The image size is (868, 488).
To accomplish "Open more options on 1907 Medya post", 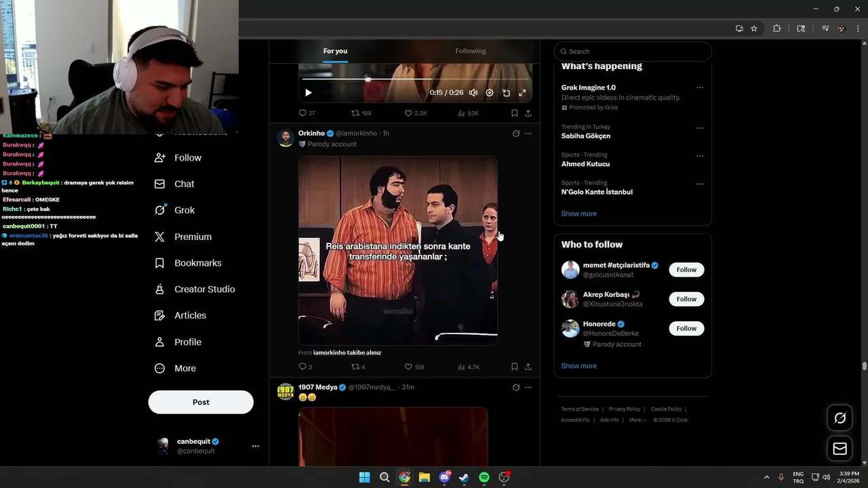I will tap(528, 388).
